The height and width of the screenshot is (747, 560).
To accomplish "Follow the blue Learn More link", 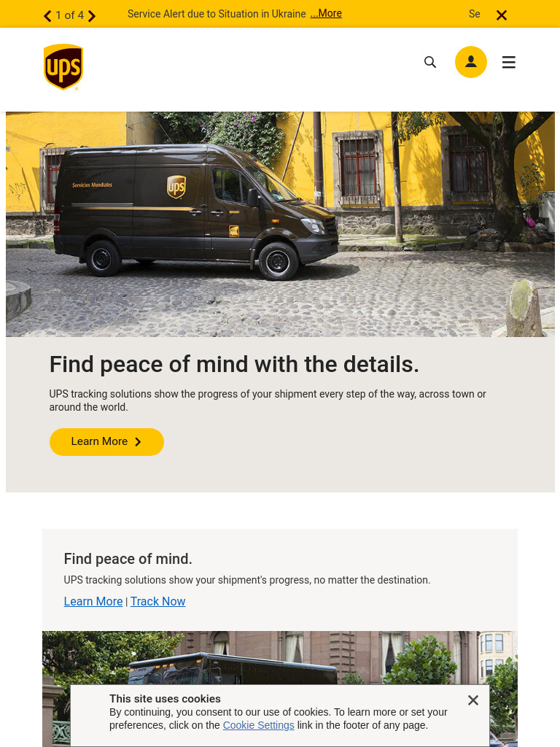I will point(93,601).
